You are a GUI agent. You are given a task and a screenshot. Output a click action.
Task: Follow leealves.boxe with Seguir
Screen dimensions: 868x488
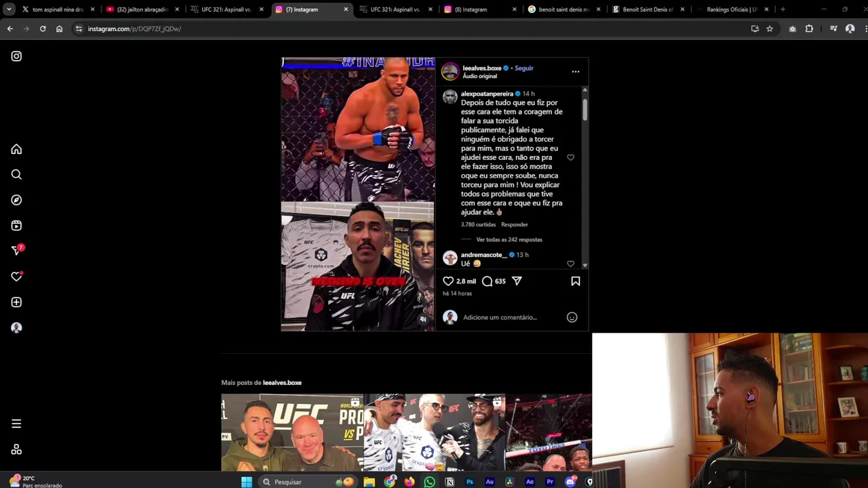pyautogui.click(x=524, y=68)
